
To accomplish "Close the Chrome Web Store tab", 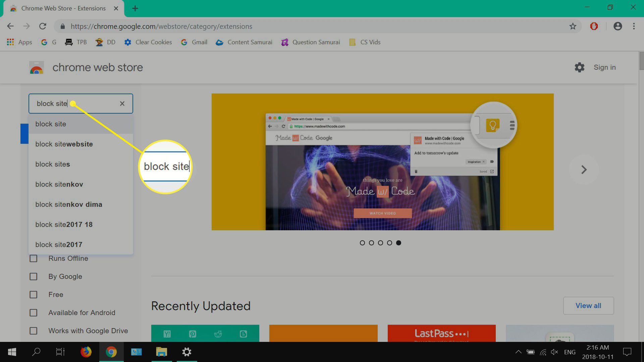I will pyautogui.click(x=116, y=8).
